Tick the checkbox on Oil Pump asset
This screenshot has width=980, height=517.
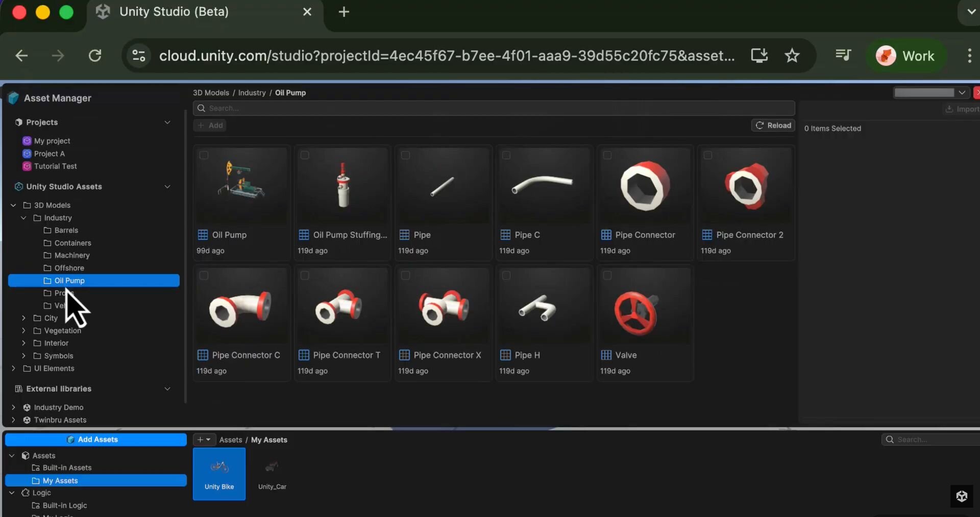tap(204, 155)
